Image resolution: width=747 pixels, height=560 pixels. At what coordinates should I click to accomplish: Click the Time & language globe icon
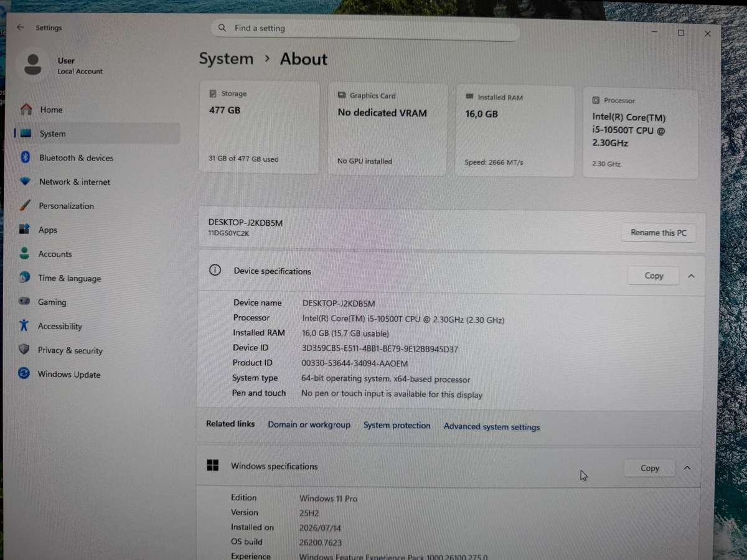[x=24, y=278]
